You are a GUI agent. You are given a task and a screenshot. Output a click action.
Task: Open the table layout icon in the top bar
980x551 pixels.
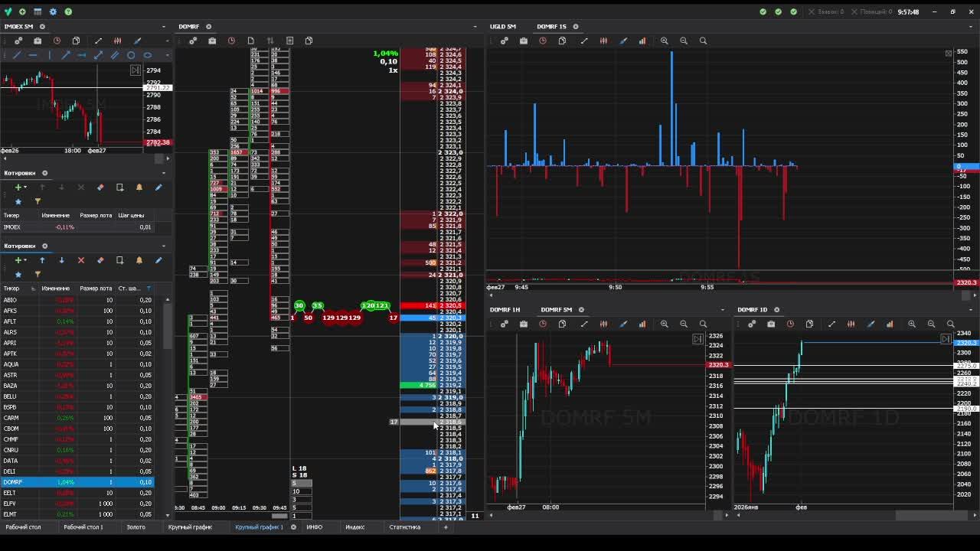(38, 11)
